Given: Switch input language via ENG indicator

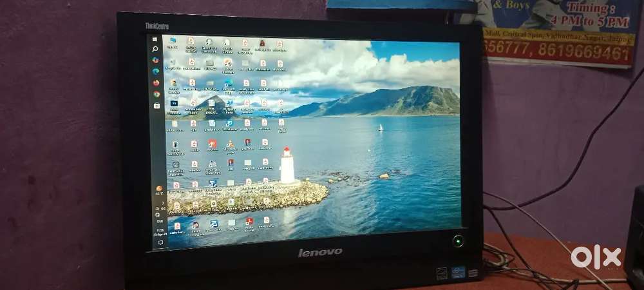Looking at the screenshot, I should (159, 221).
